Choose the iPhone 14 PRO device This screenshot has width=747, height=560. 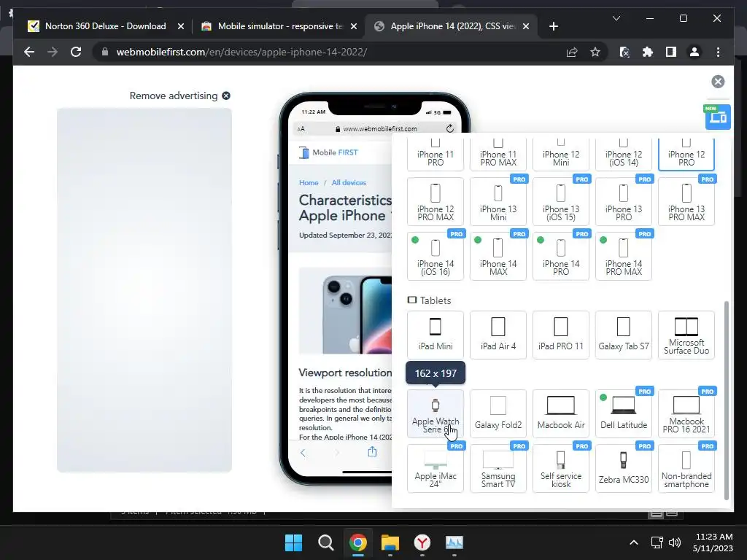point(561,256)
